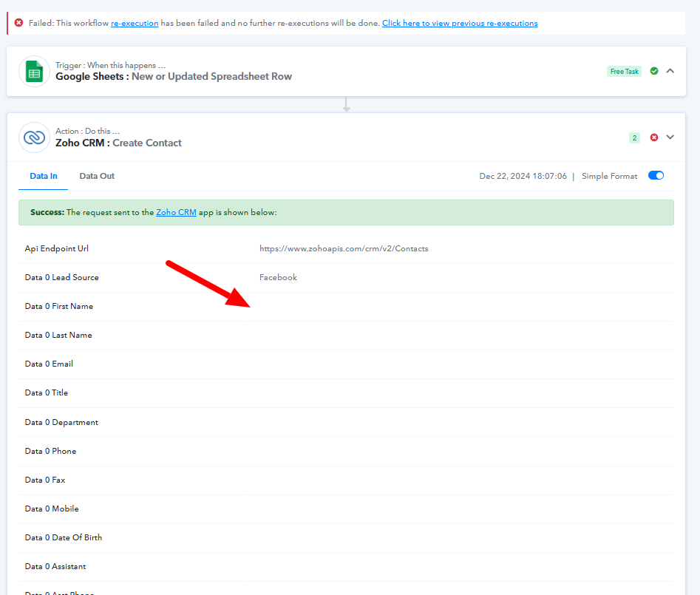Click the Data 0 Title label
Image resolution: width=700 pixels, height=595 pixels.
(47, 392)
